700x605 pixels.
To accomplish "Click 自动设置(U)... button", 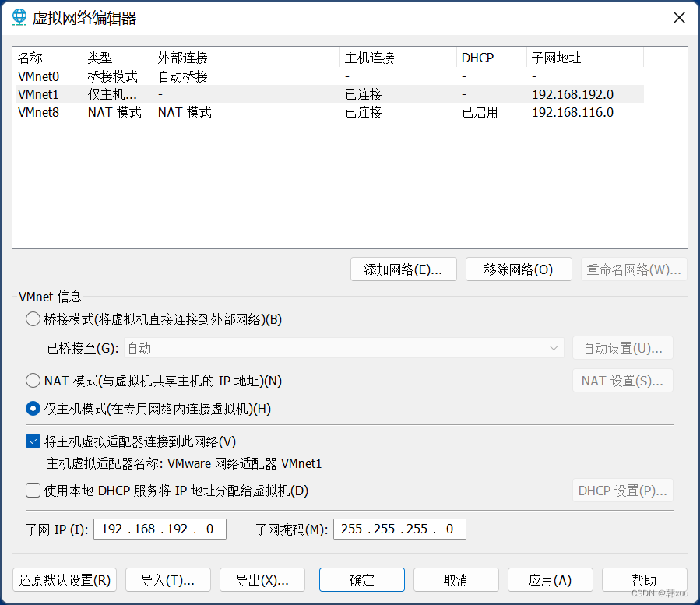I will (x=623, y=348).
